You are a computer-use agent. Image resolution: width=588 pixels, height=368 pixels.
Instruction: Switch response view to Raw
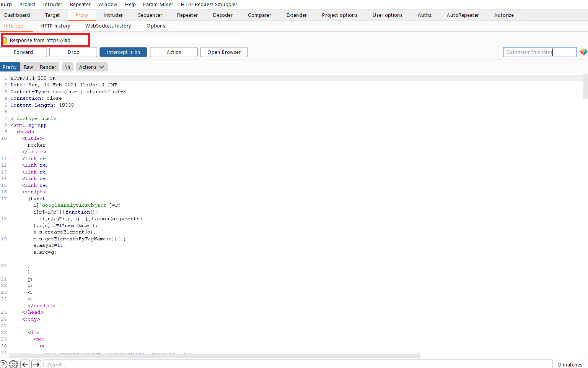28,66
